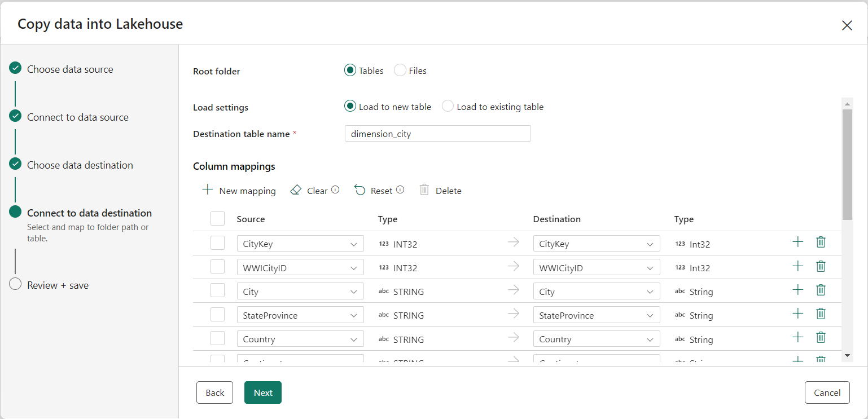This screenshot has width=868, height=419.
Task: Click the Delete icon in the mappings toolbar
Action: pos(424,190)
